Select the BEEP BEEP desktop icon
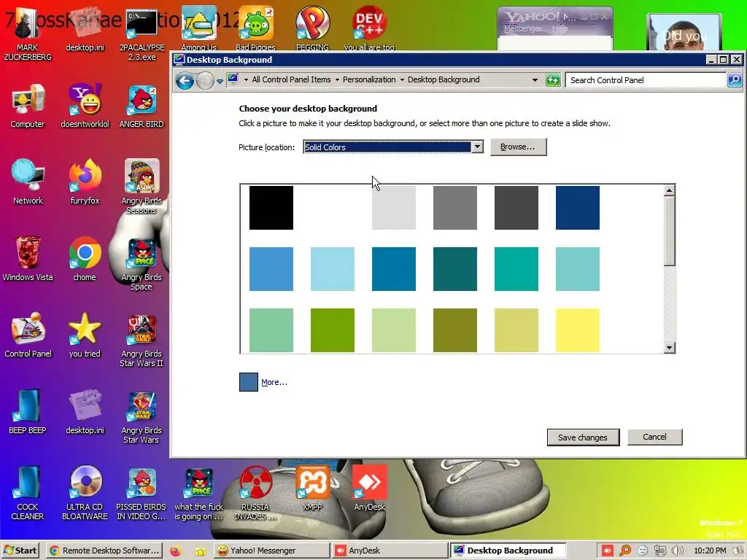 click(28, 412)
